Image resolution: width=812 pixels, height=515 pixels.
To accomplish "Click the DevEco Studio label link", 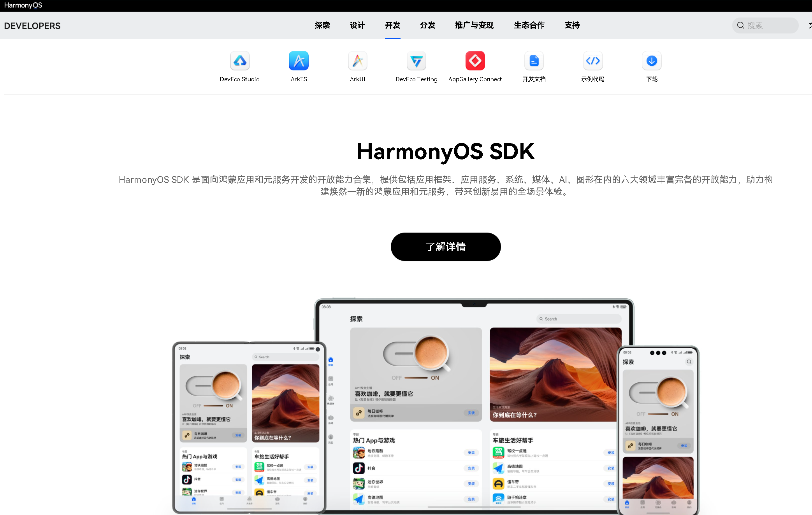I will (240, 79).
